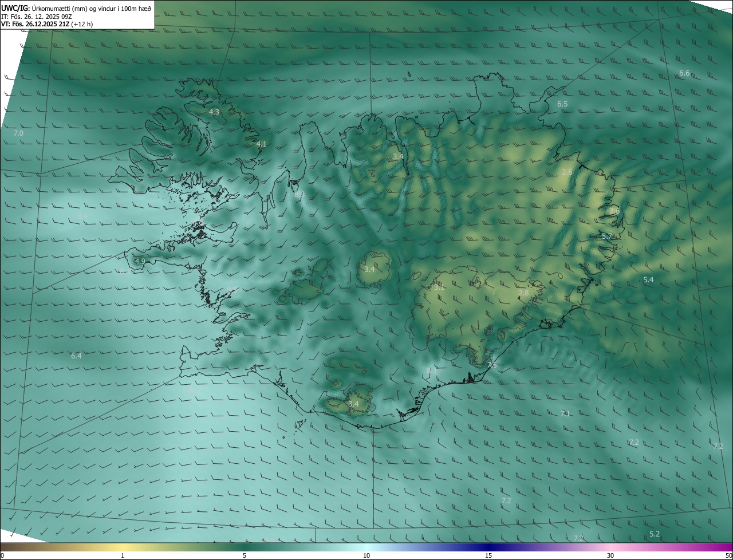Click the 4.1 value label on the map
733x560 pixels.
[x=262, y=144]
